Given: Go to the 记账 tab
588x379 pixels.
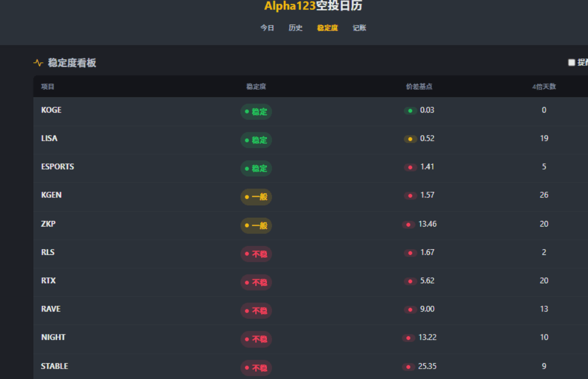Looking at the screenshot, I should (359, 28).
